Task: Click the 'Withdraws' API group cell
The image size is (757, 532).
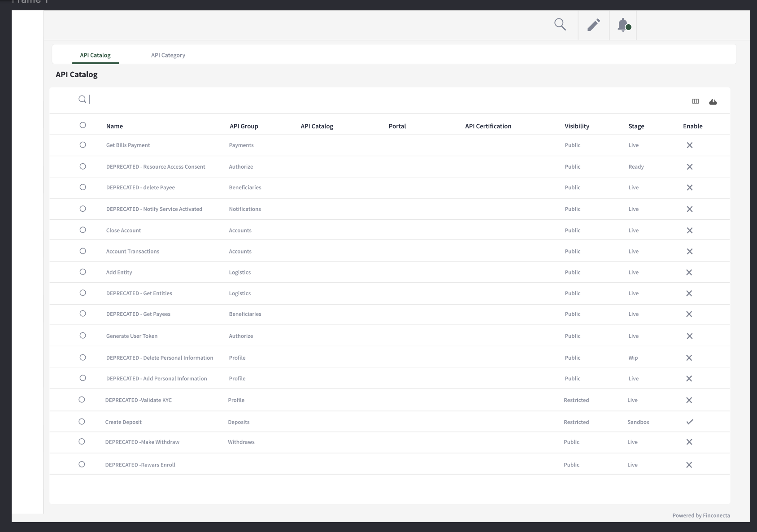Action: [241, 442]
